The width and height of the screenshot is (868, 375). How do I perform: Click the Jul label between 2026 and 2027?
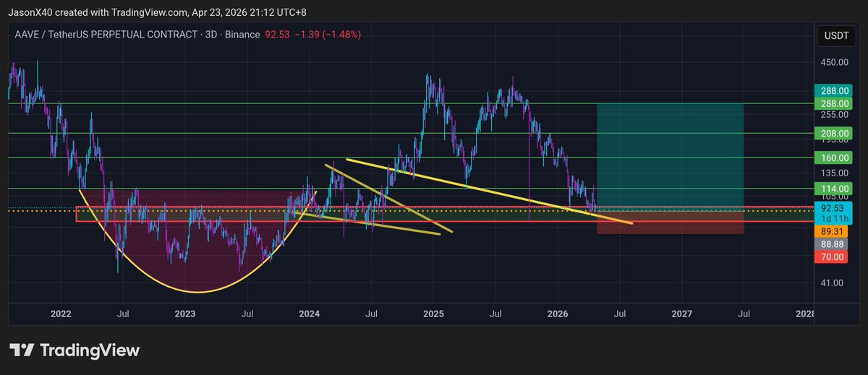(x=620, y=314)
